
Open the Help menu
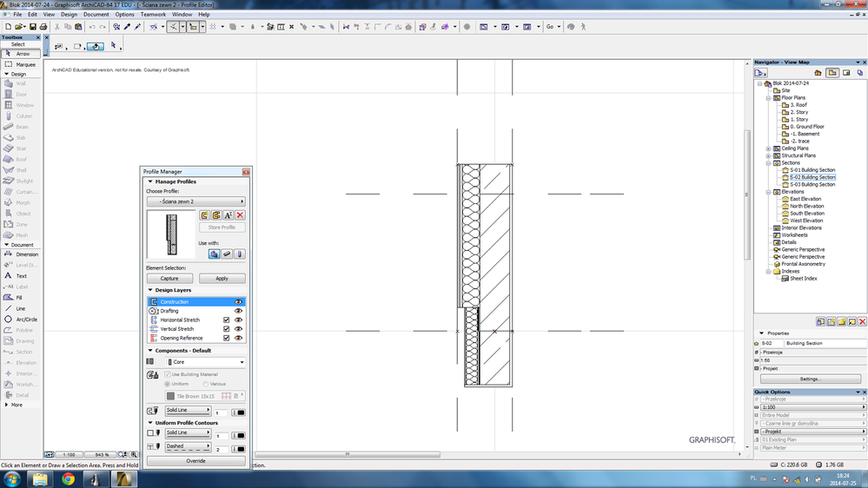coord(203,15)
